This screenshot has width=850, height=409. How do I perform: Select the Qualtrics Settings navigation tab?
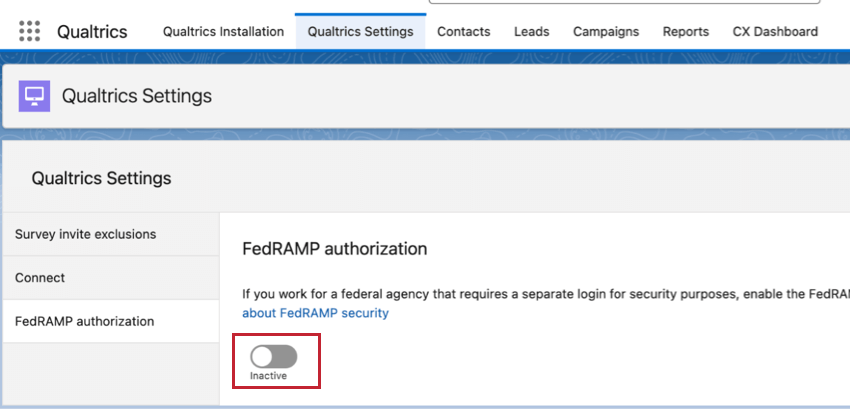[x=360, y=31]
